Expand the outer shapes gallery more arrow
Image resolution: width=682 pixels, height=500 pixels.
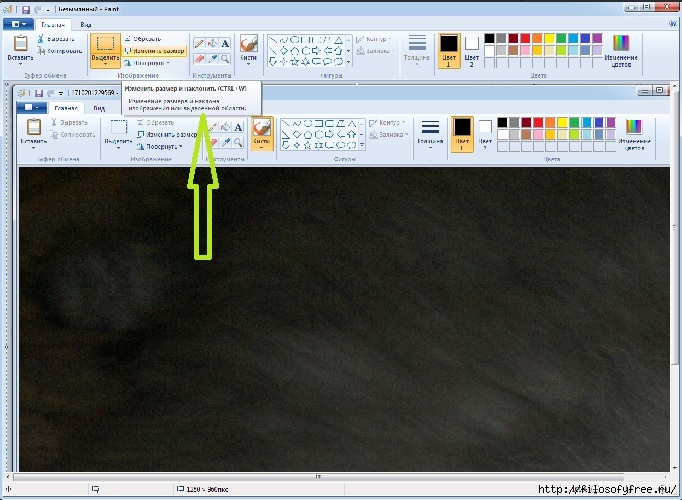click(x=348, y=62)
